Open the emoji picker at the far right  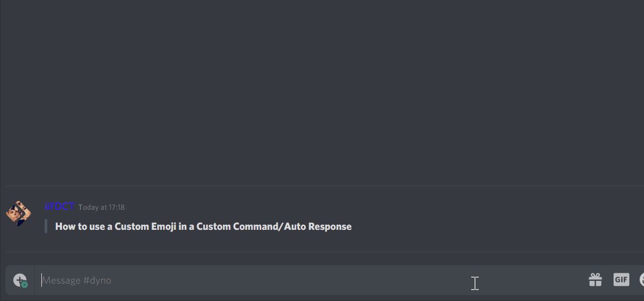(642, 280)
